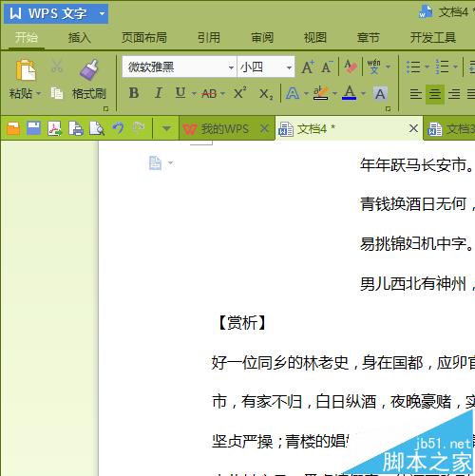
Task: Click the undo arrow in quick toolbar
Action: (x=118, y=128)
